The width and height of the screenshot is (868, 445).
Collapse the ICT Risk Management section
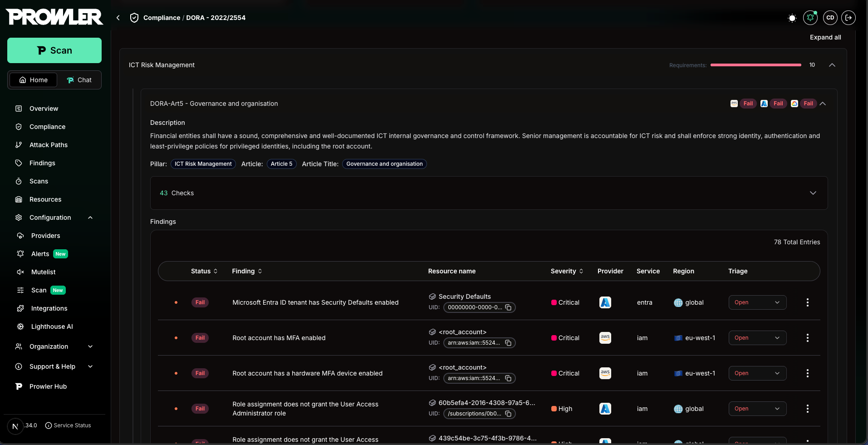click(x=832, y=65)
